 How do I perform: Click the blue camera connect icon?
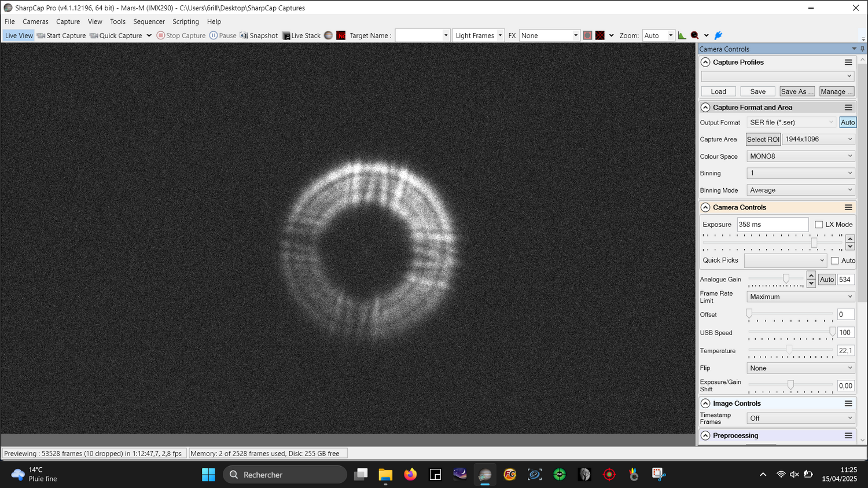pos(718,35)
